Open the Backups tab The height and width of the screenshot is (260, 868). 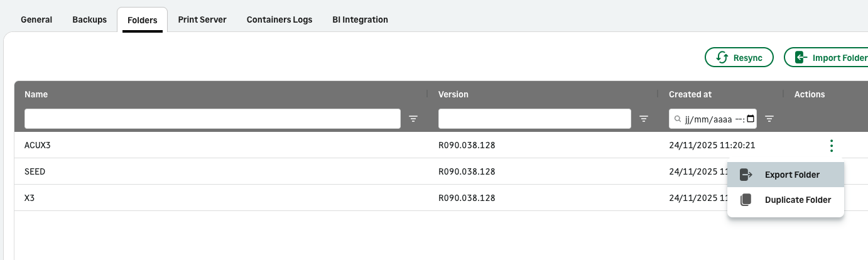point(90,19)
